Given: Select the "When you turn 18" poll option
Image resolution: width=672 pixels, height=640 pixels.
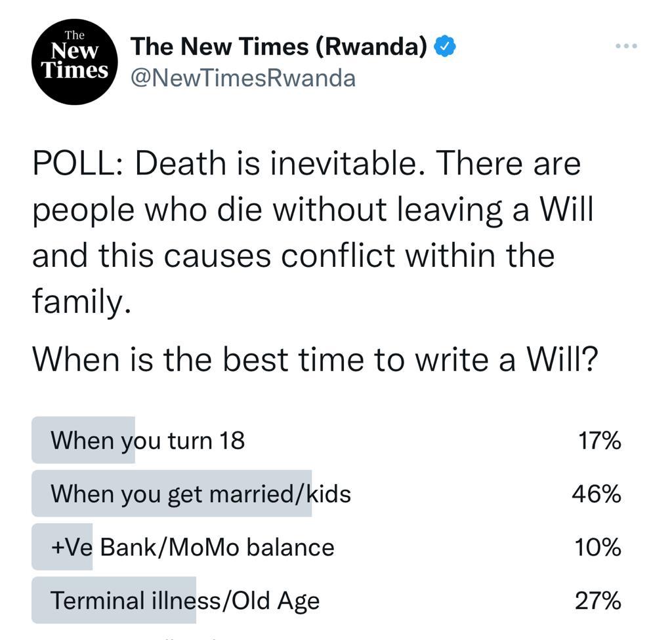Looking at the screenshot, I should pos(148,440).
